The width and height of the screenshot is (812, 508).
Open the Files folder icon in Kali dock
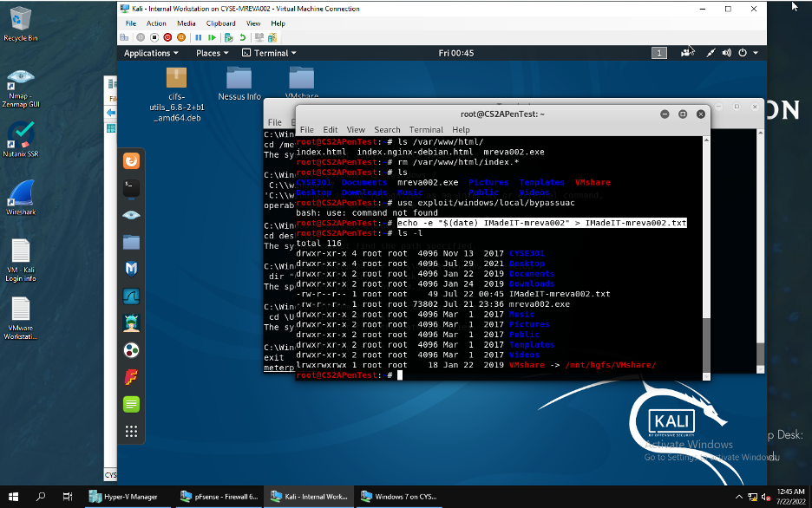(x=131, y=242)
